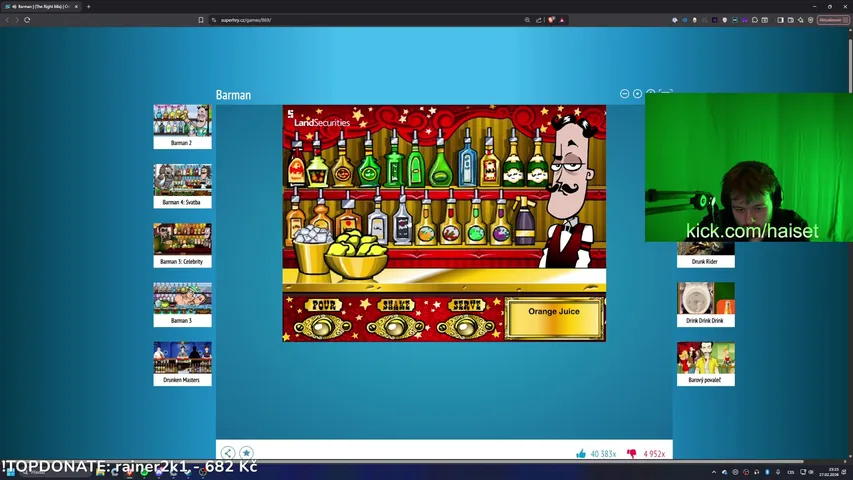Click the browser reload button
Viewport: 853px width, 480px height.
pos(27,20)
